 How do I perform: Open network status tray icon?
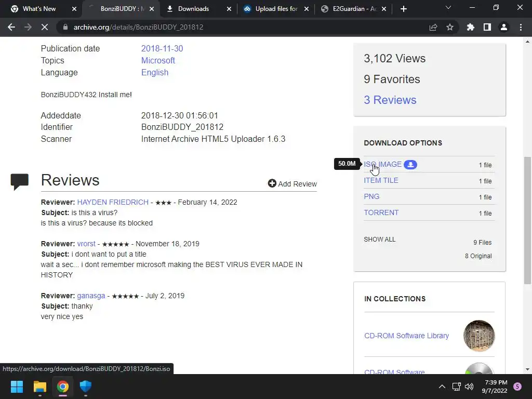[x=456, y=387]
